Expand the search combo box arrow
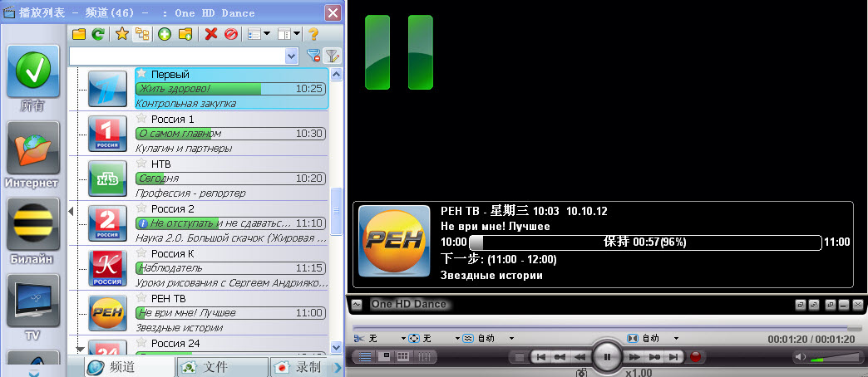 click(292, 56)
